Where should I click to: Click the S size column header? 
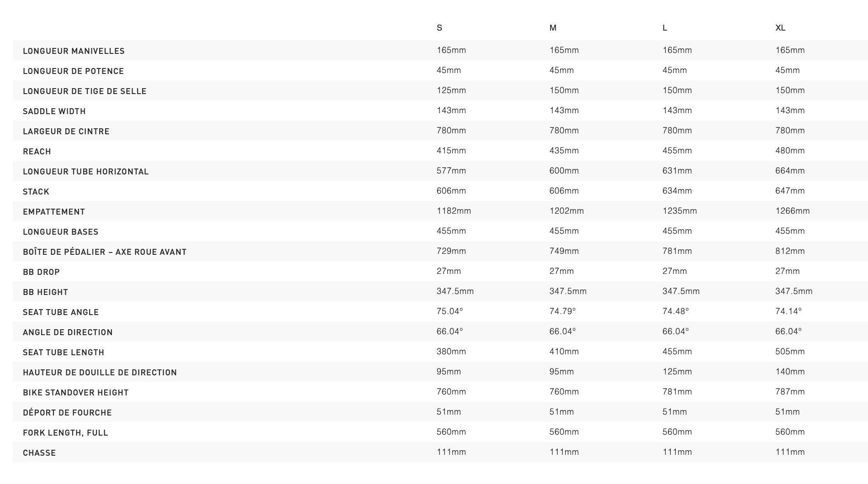coord(439,28)
